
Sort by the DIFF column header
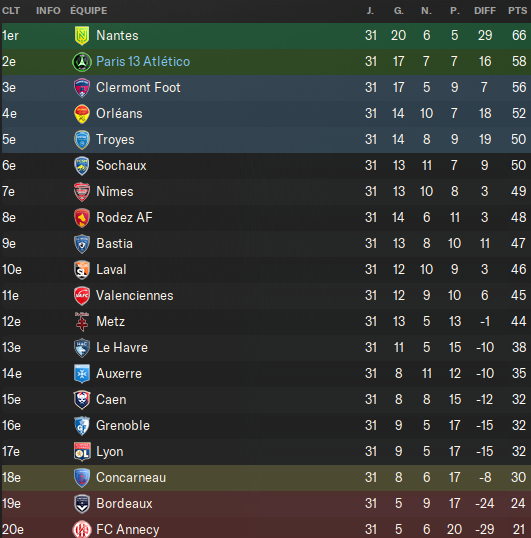click(485, 11)
